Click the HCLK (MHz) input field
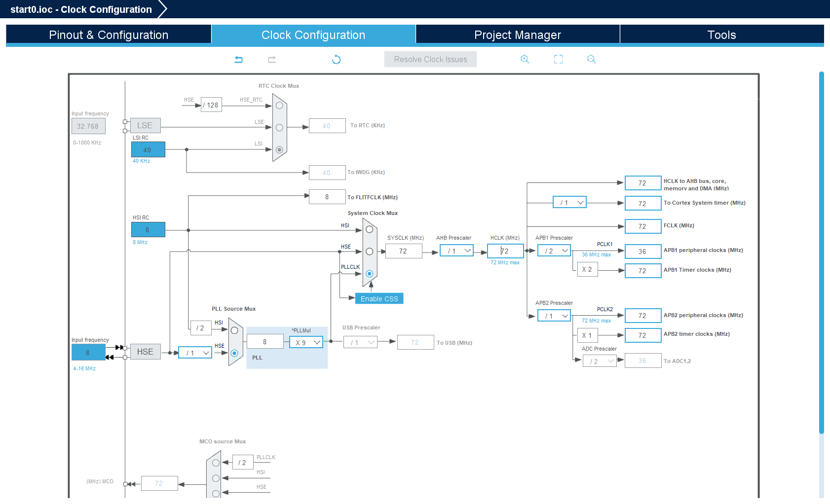Viewport: 830px width, 504px height. tap(505, 251)
